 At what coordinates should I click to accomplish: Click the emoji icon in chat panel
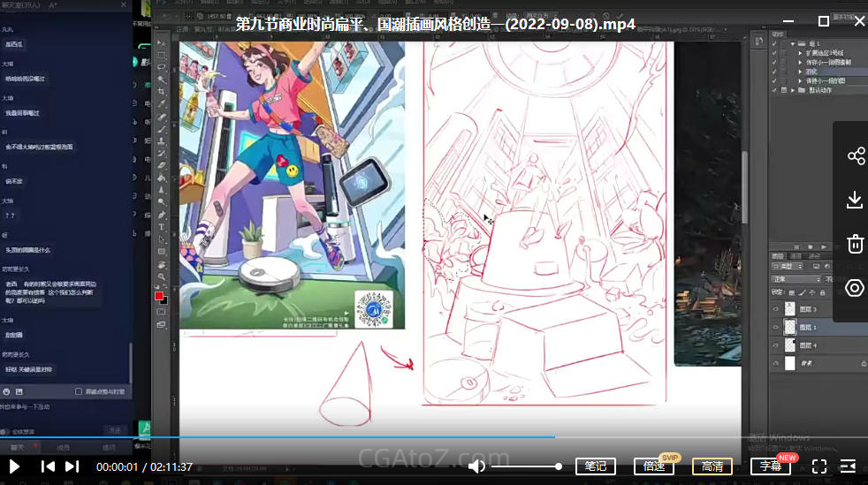pyautogui.click(x=7, y=391)
